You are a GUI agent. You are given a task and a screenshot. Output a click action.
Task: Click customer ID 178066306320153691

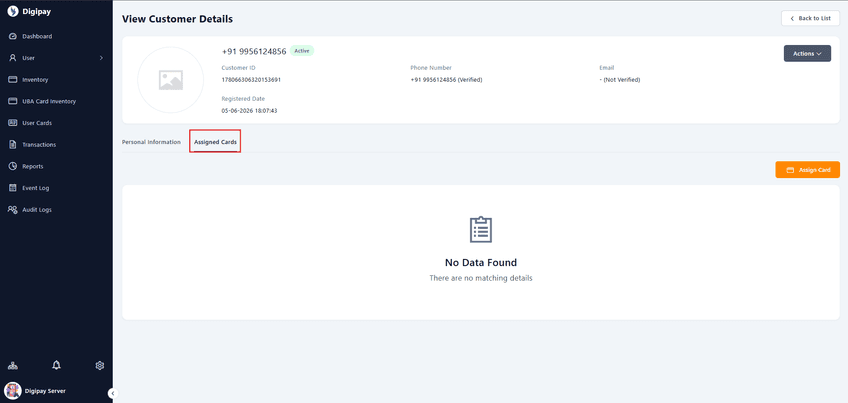pyautogui.click(x=251, y=80)
